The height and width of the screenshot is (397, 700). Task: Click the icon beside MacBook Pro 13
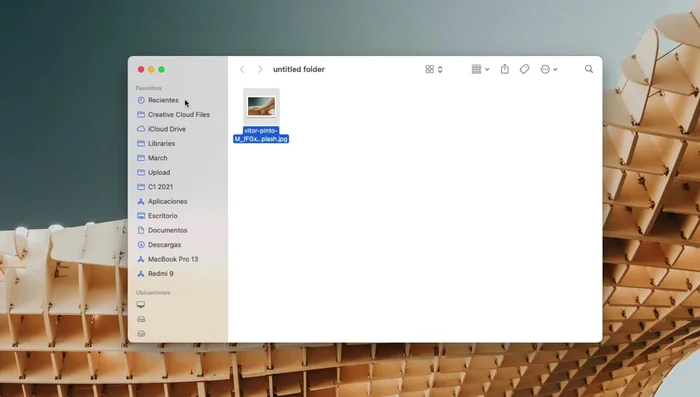pos(141,259)
